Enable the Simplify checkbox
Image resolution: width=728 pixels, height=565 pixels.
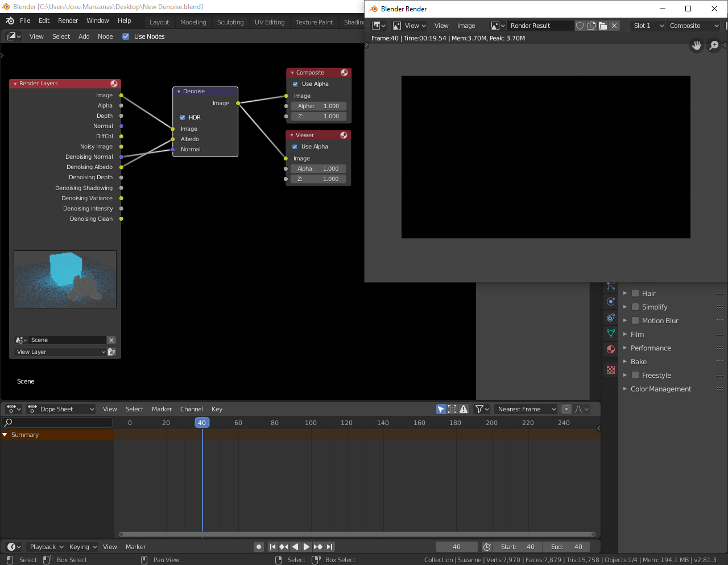(x=635, y=307)
